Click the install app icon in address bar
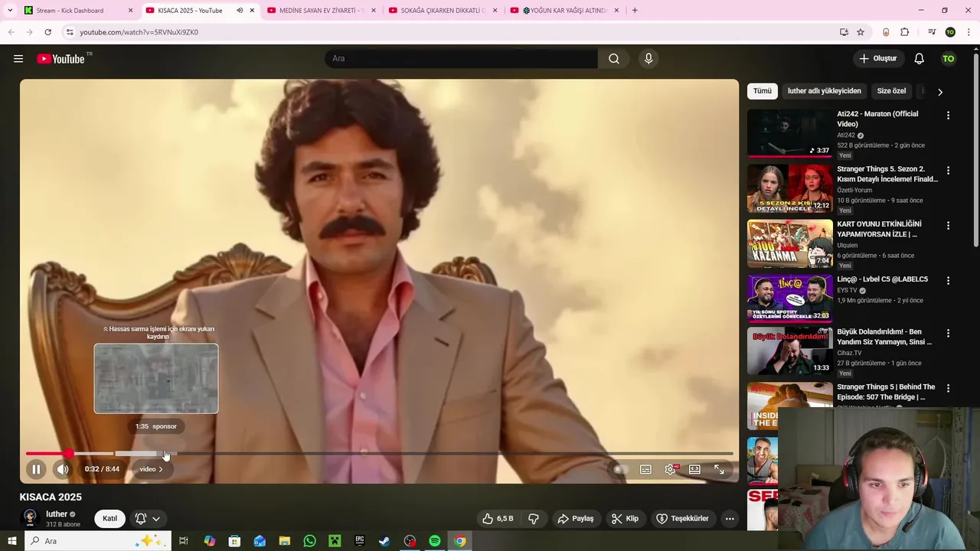The height and width of the screenshot is (551, 980). coord(844,32)
